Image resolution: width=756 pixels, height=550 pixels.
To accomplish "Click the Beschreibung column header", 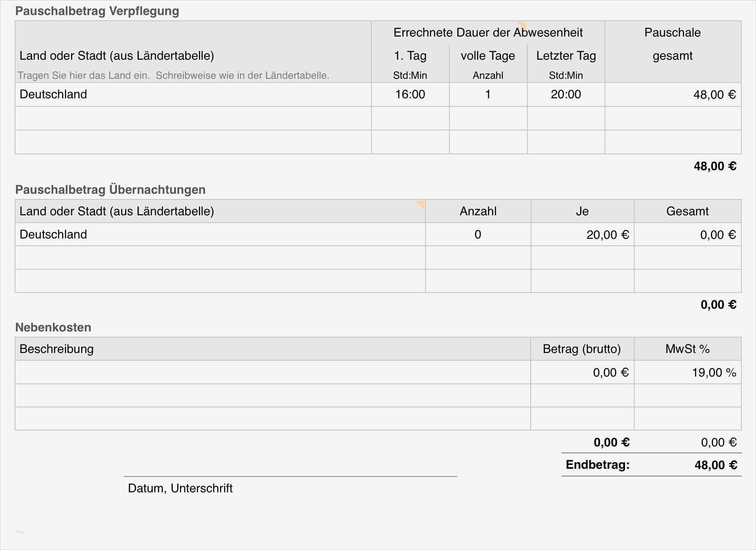I will (272, 349).
